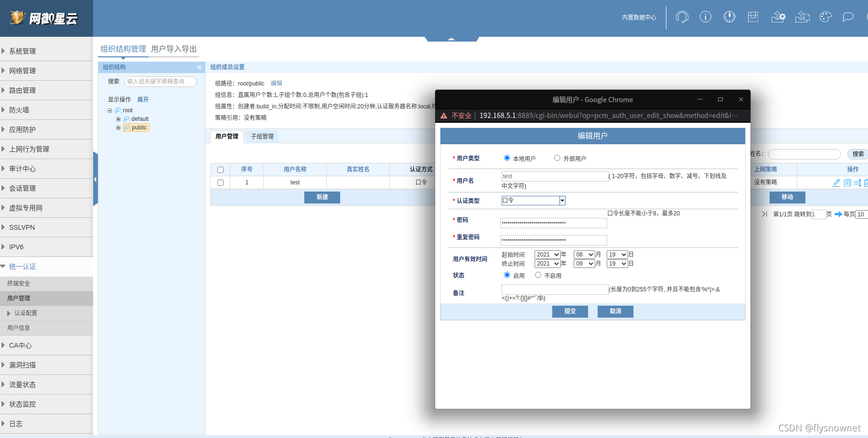
Task: Select the 外部用户 radio button
Action: pos(557,158)
